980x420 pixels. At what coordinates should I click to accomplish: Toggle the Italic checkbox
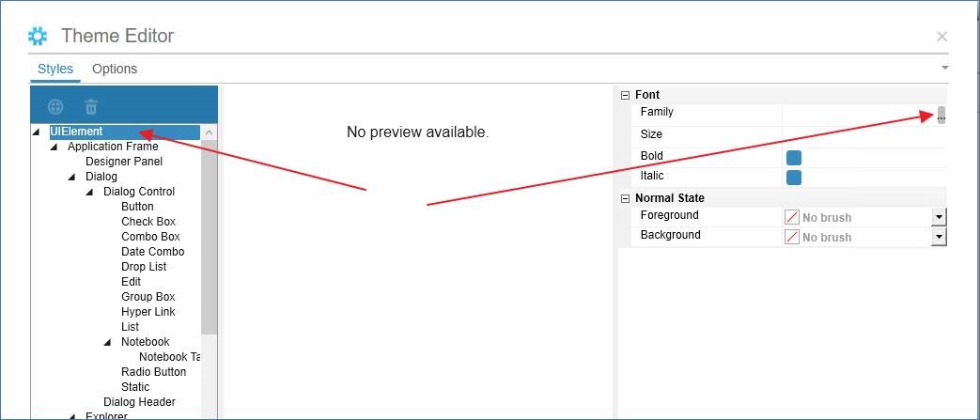tap(794, 178)
